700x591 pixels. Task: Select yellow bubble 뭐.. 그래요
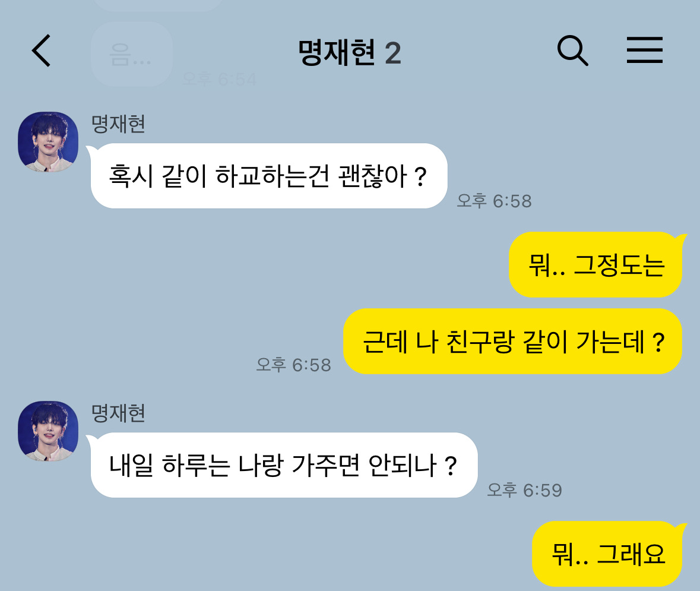point(608,554)
